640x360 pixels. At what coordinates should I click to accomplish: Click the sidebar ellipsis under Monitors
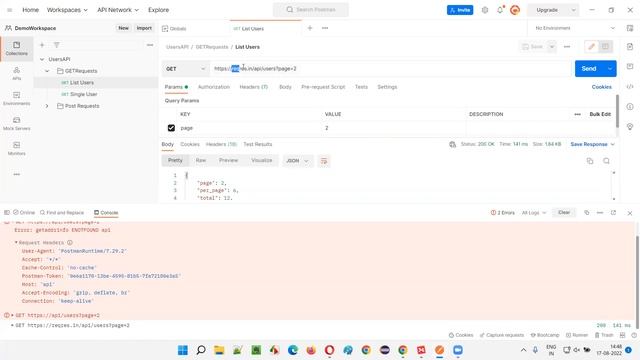coord(16,174)
